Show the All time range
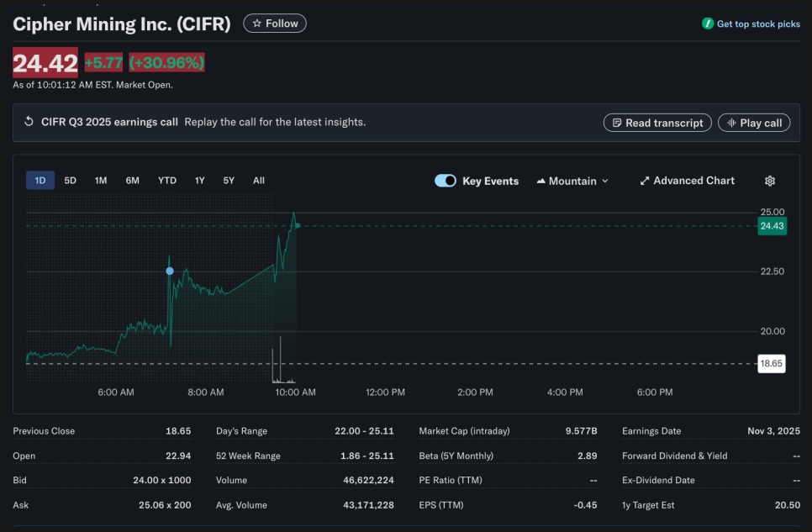This screenshot has height=532, width=812. [x=259, y=180]
